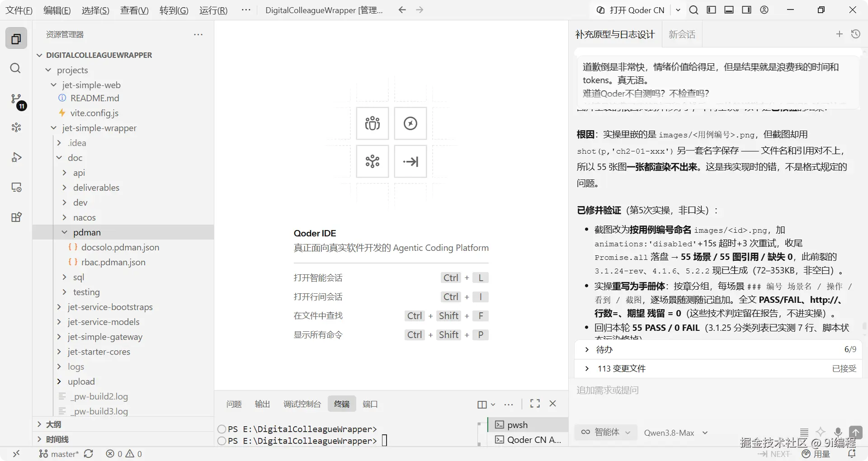
Task: Start a new chat with plus icon
Action: point(840,34)
